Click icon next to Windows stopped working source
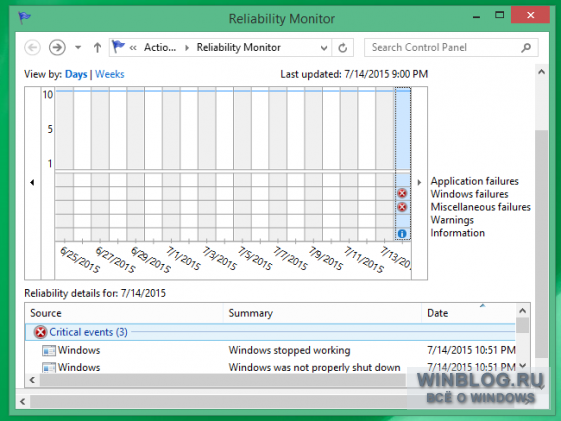 click(49, 350)
